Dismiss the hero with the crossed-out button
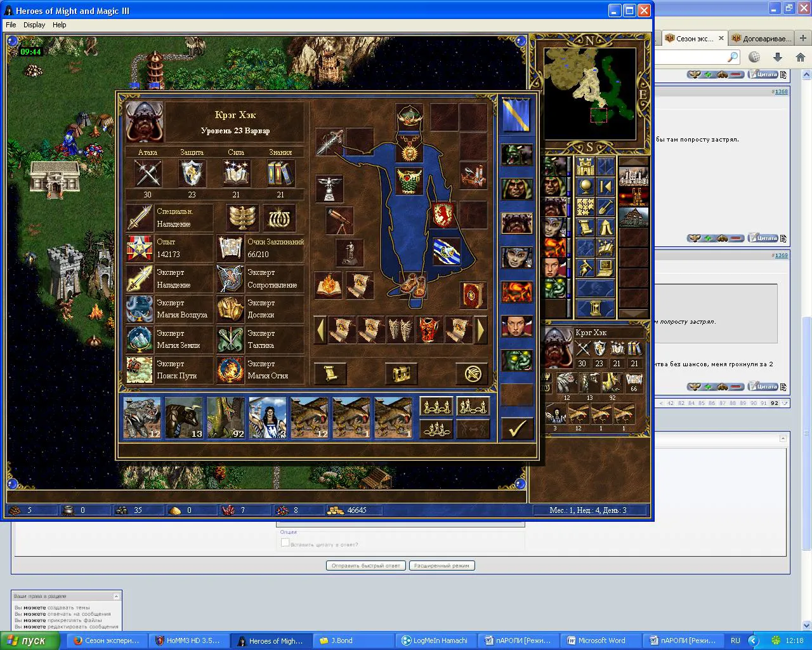The height and width of the screenshot is (650, 812). [x=473, y=373]
